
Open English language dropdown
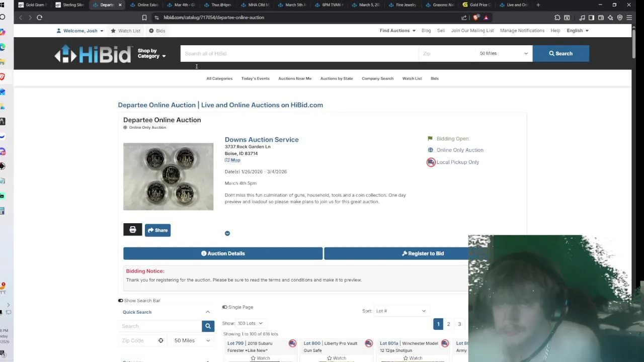click(578, 31)
